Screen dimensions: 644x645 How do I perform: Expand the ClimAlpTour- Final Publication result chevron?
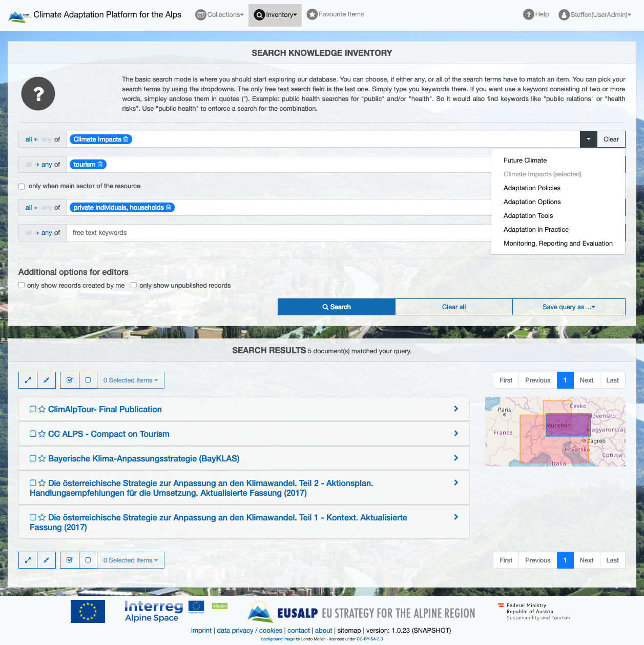[455, 409]
